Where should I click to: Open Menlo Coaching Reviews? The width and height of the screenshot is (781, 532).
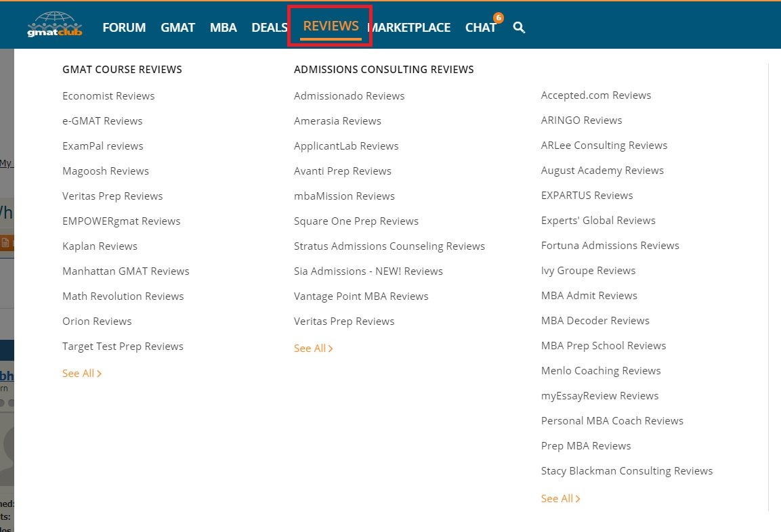[x=600, y=371]
